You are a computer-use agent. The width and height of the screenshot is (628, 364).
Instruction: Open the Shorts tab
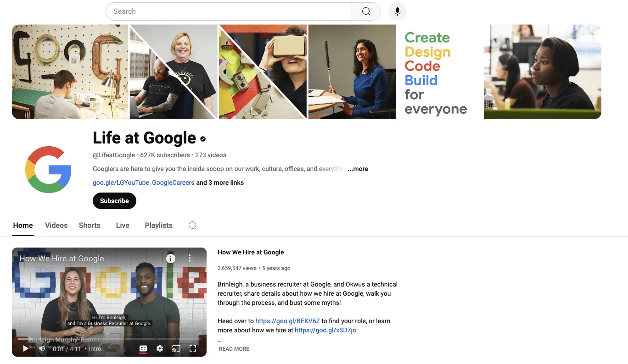90,226
